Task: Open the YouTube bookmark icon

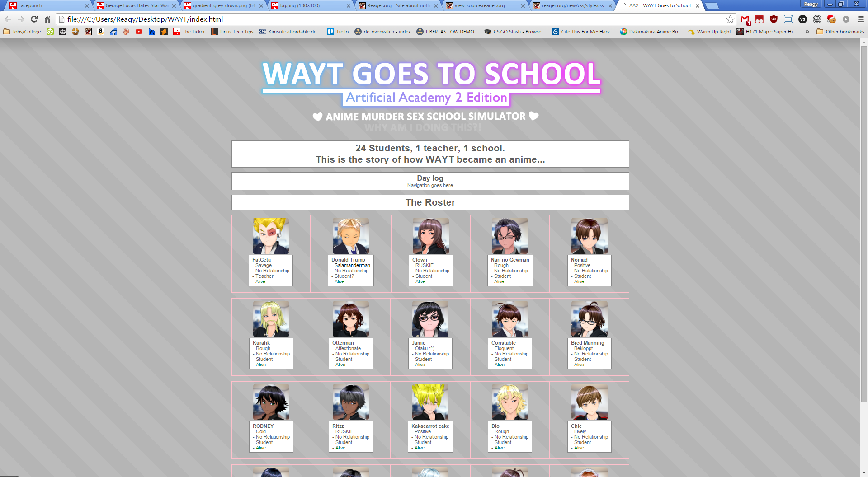Action: [139, 32]
